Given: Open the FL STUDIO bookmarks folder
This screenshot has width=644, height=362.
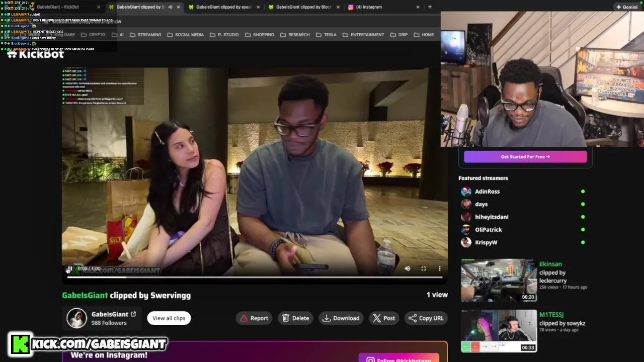Looking at the screenshot, I should pos(224,35).
